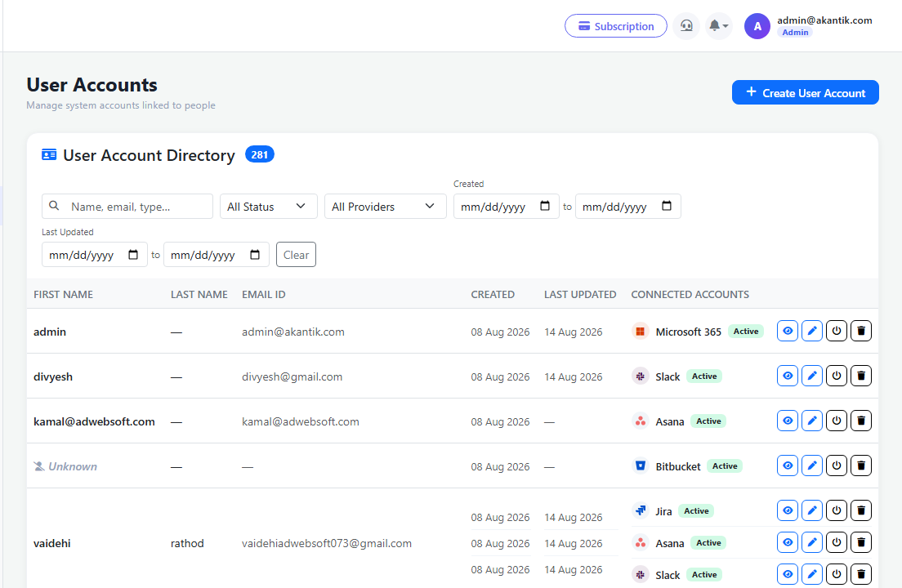Open the support headset icon

(x=686, y=26)
